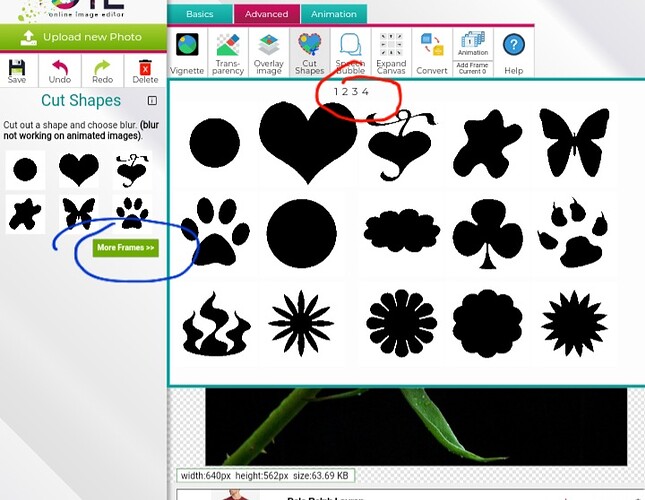Select the Convert tool icon
The image size is (645, 500).
pyautogui.click(x=432, y=53)
